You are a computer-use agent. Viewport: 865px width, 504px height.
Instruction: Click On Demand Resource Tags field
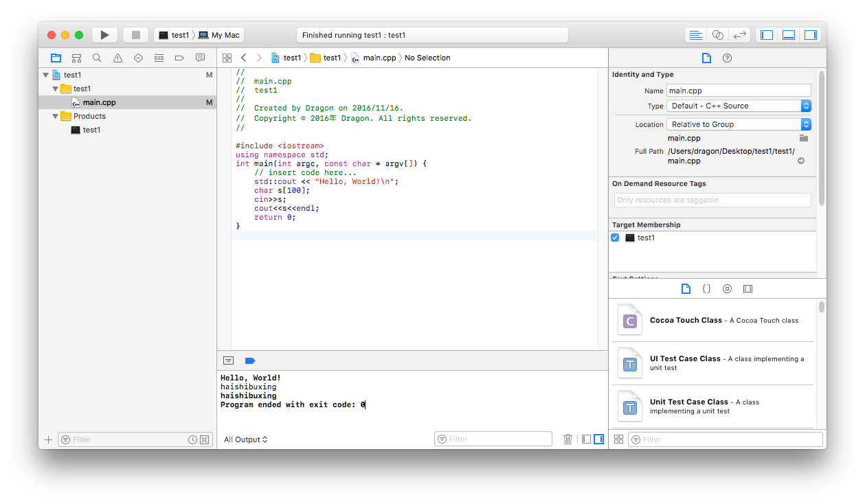point(712,200)
